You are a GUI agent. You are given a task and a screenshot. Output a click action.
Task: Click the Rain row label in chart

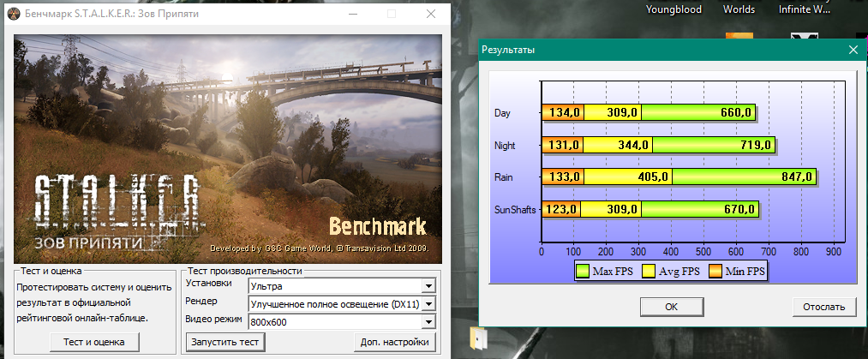504,177
